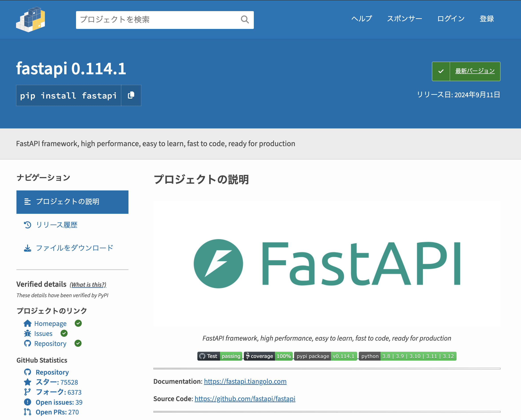Click the Issues bug icon
Screen dimensions: 521x420
click(x=28, y=333)
